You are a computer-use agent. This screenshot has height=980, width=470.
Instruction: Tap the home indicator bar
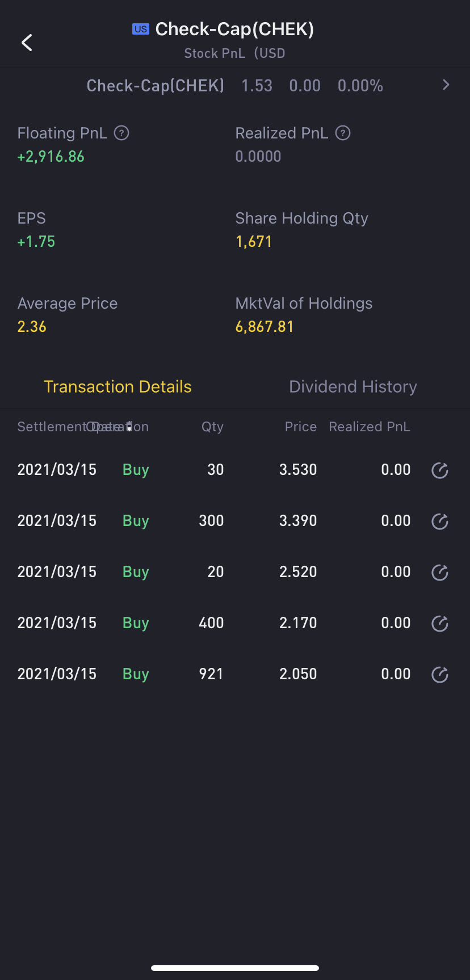click(x=235, y=968)
